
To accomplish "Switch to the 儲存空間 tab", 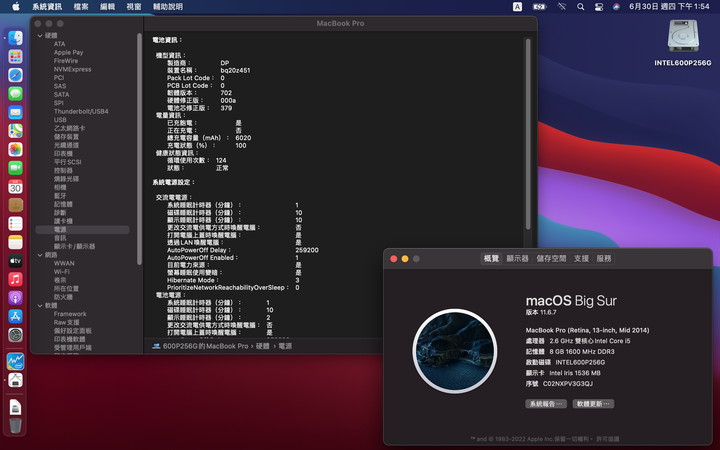I will (x=551, y=259).
